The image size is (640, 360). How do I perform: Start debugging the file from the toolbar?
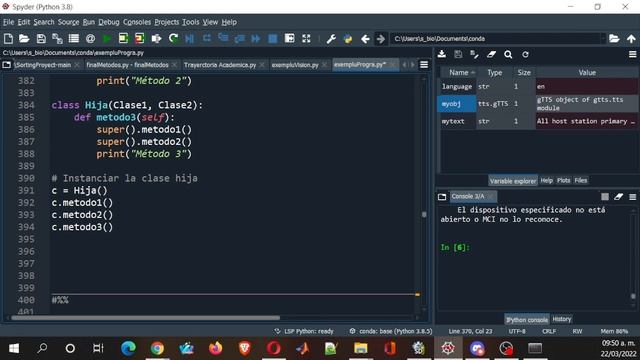(x=190, y=38)
